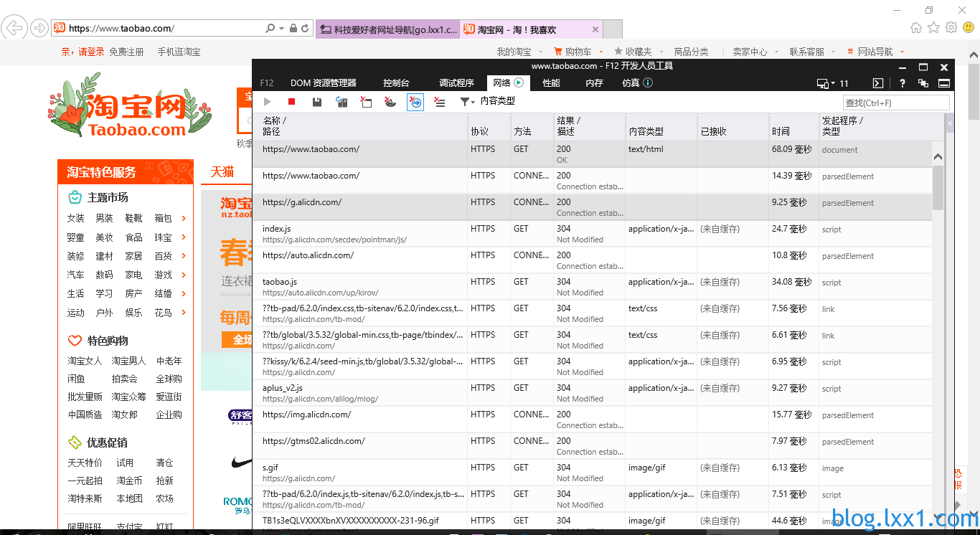This screenshot has height=535, width=980.
Task: Open the 性能 tab
Action: [x=551, y=82]
